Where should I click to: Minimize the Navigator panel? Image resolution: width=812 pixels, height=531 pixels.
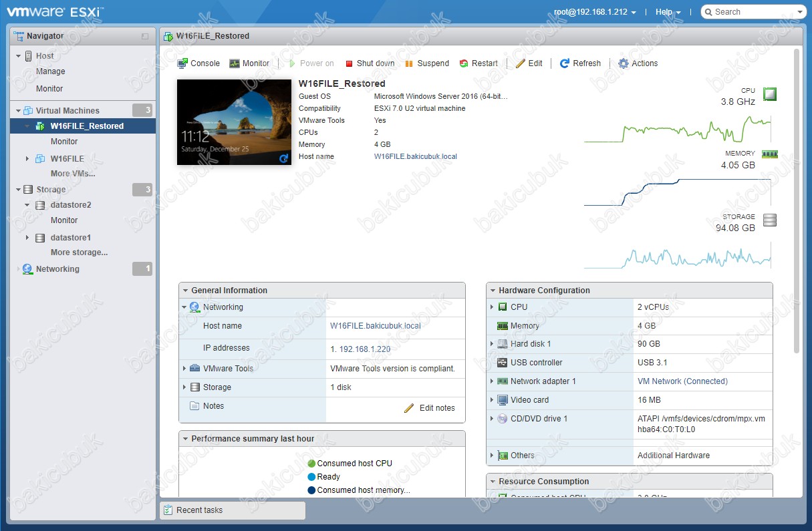tap(145, 36)
